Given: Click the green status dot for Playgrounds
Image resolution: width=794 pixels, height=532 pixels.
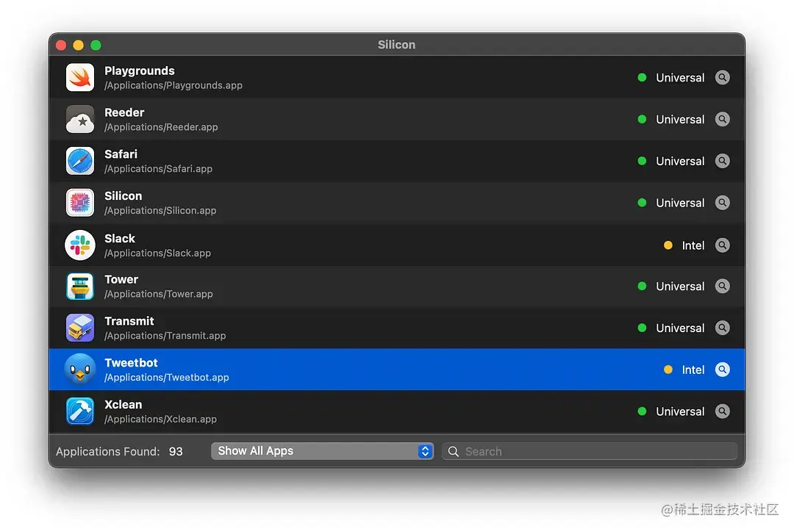Looking at the screenshot, I should [642, 77].
